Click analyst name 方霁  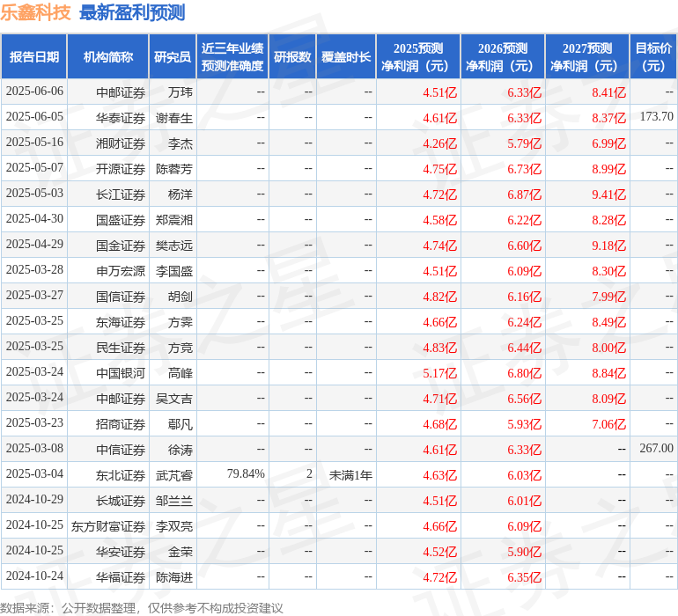coord(181,322)
